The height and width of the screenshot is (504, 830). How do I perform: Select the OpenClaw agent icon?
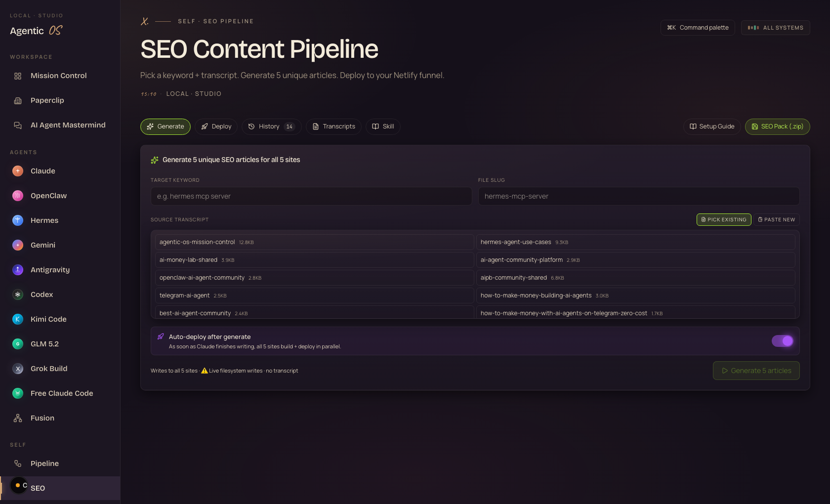coord(18,196)
